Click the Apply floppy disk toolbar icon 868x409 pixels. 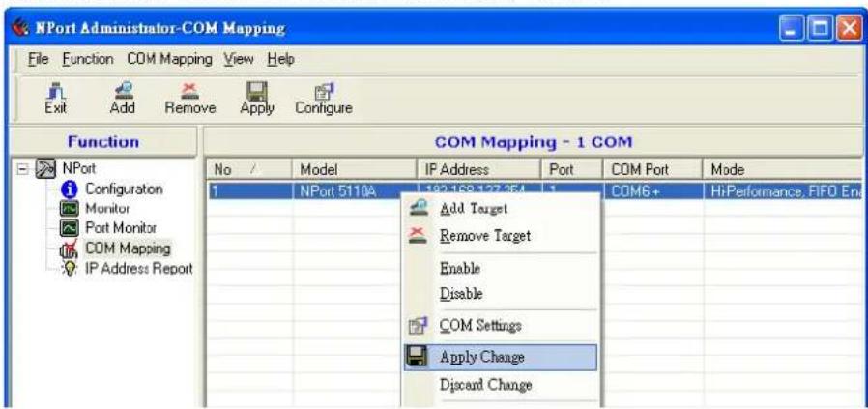pyautogui.click(x=257, y=91)
